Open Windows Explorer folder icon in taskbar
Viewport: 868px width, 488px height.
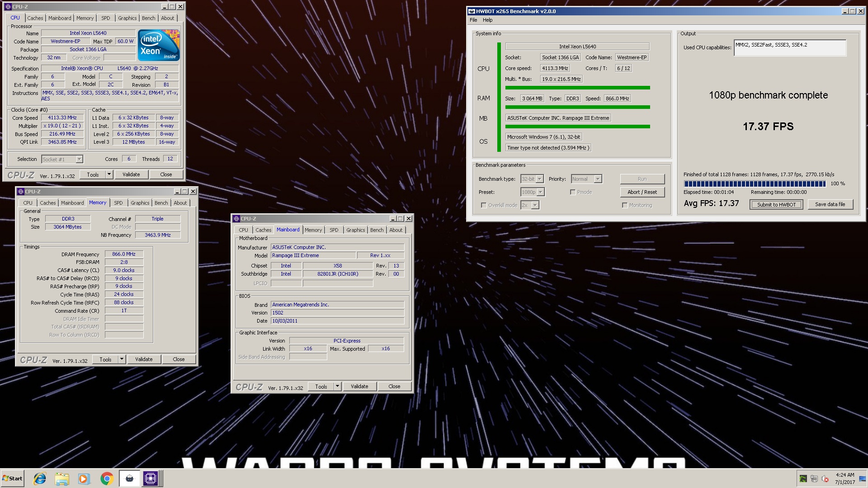62,479
